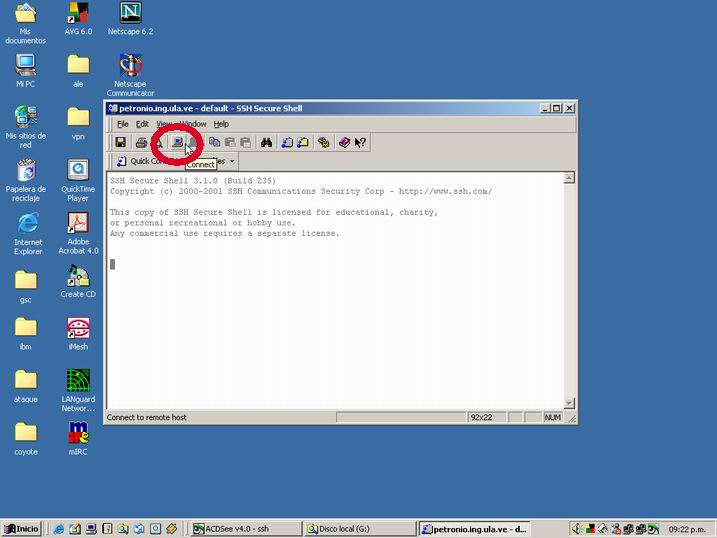717x538 pixels.
Task: Click the volume speaker tray icon
Action: coord(576,529)
